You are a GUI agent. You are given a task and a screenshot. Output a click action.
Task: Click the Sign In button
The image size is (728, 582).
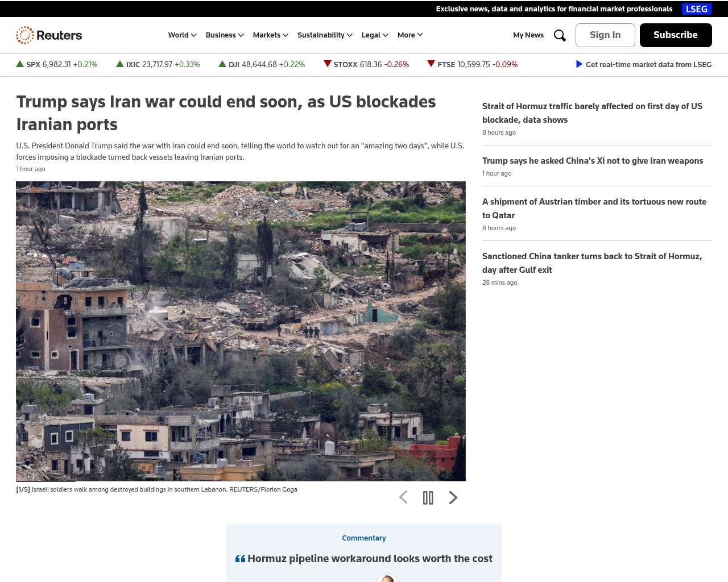point(605,35)
